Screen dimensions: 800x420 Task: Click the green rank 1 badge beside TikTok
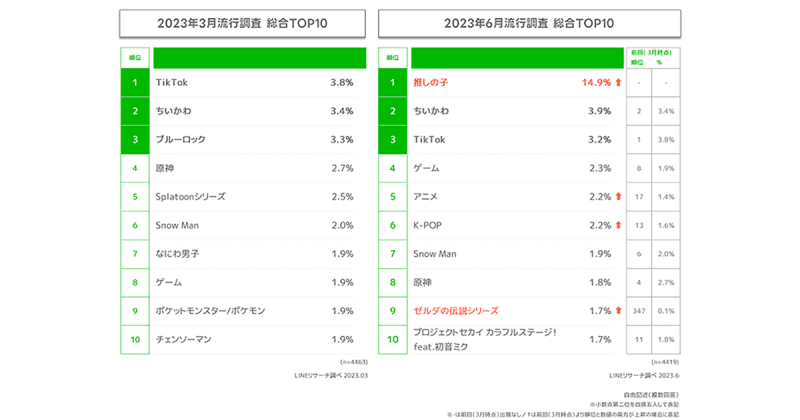click(133, 83)
